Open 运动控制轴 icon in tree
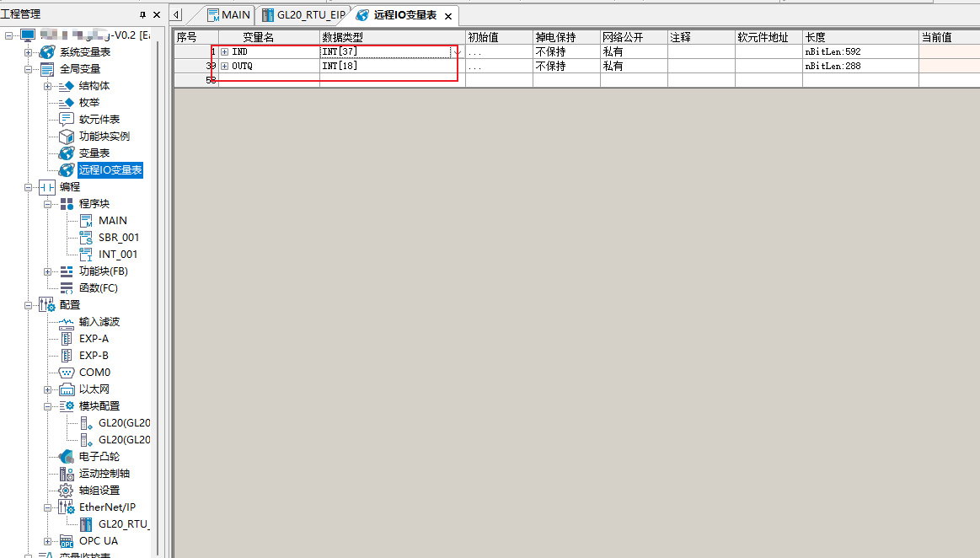The width and height of the screenshot is (980, 558). [67, 474]
